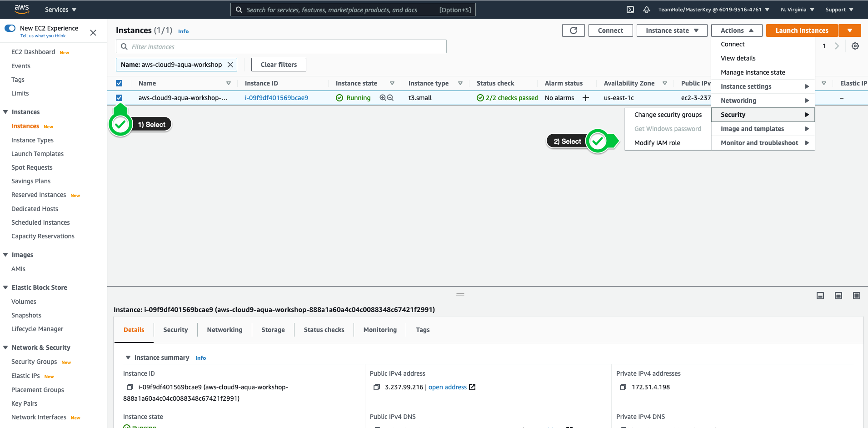Viewport: 868px width, 428px height.
Task: Collapse the Elastic Block Store sidebar section
Action: pyautogui.click(x=5, y=287)
